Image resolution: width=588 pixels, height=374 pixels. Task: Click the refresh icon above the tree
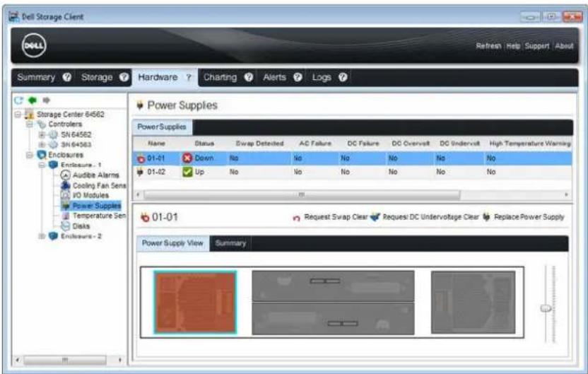[18, 100]
